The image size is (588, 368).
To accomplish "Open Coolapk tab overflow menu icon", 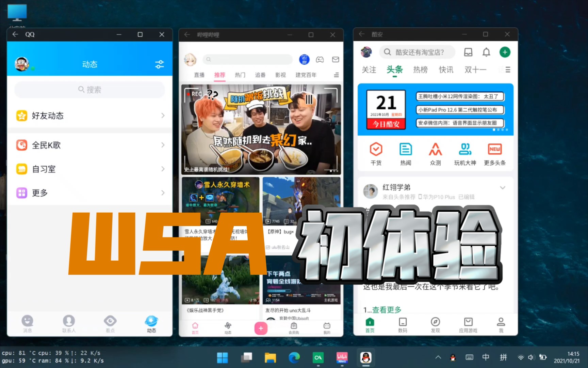I will tap(508, 70).
